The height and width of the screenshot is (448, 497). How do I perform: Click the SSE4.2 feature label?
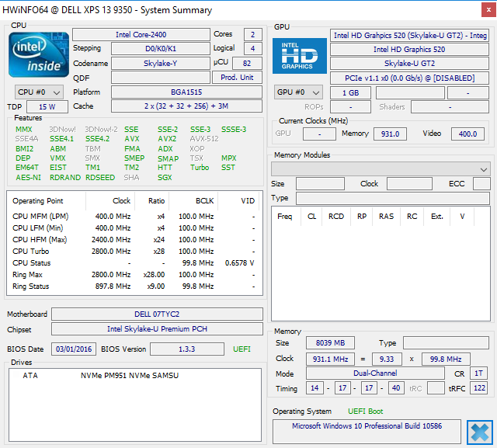pyautogui.click(x=97, y=139)
